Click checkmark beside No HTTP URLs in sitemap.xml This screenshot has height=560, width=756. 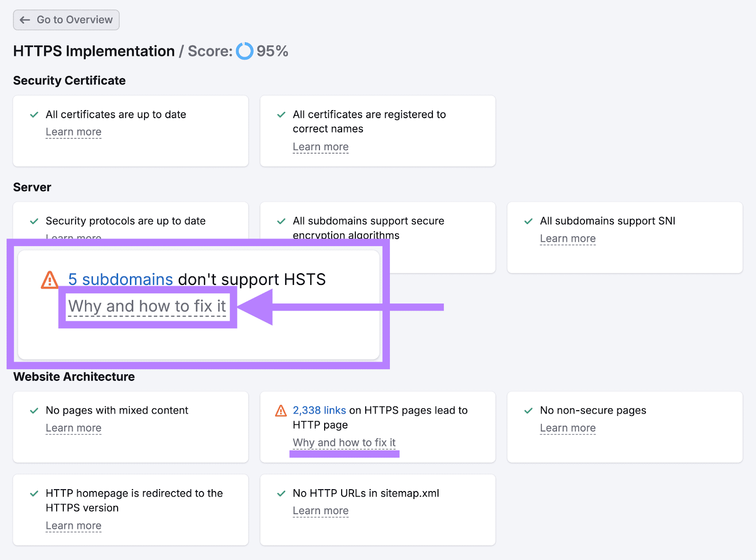click(281, 494)
